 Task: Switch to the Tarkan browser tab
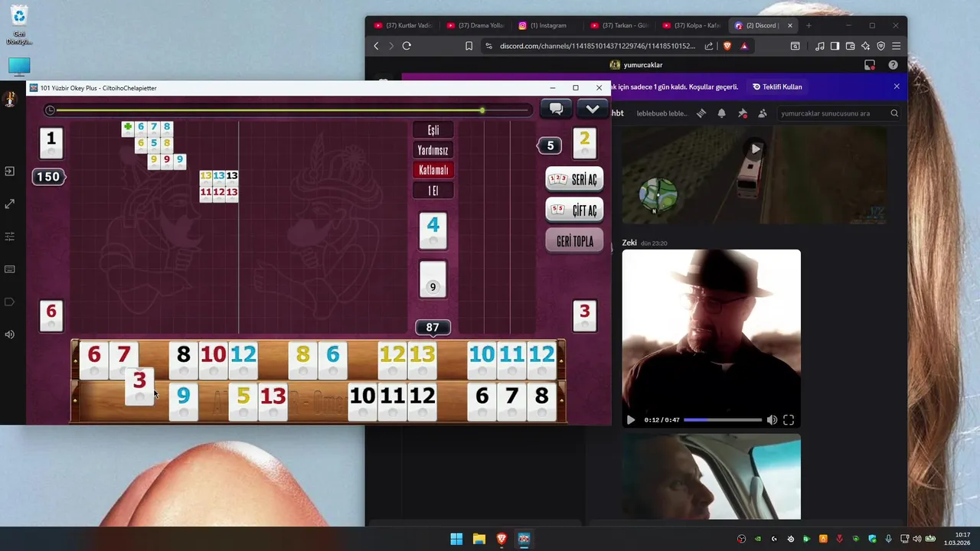pos(619,25)
